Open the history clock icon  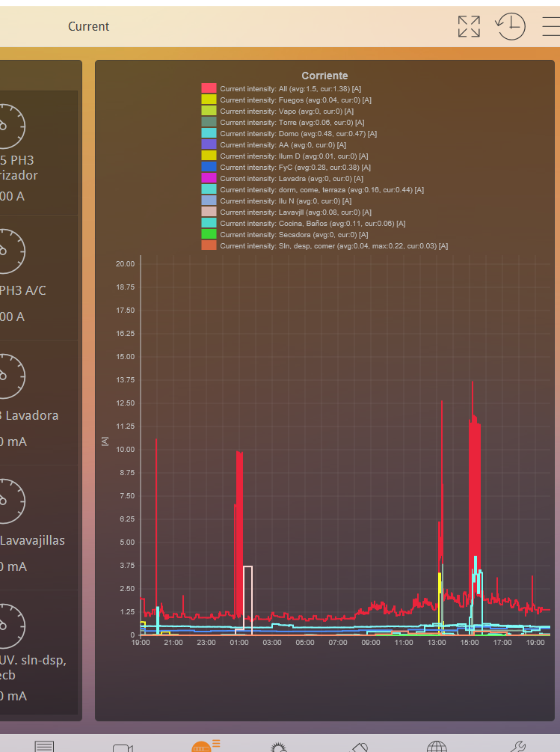[511, 26]
